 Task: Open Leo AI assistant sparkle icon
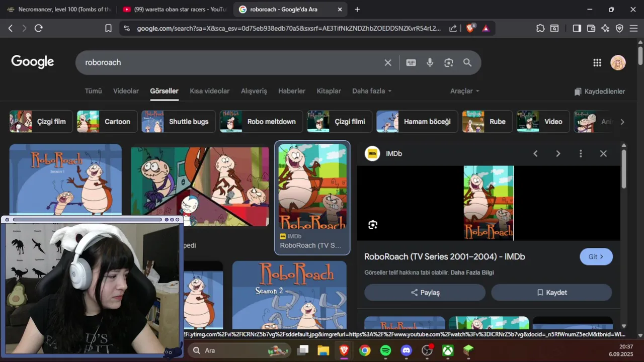click(x=605, y=28)
